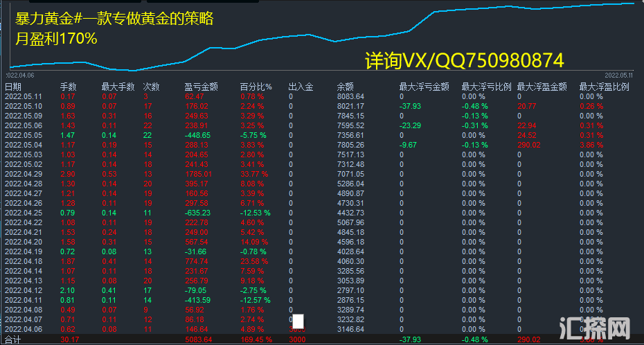
Task: Click the max floating profit 22.94
Action: click(x=527, y=125)
